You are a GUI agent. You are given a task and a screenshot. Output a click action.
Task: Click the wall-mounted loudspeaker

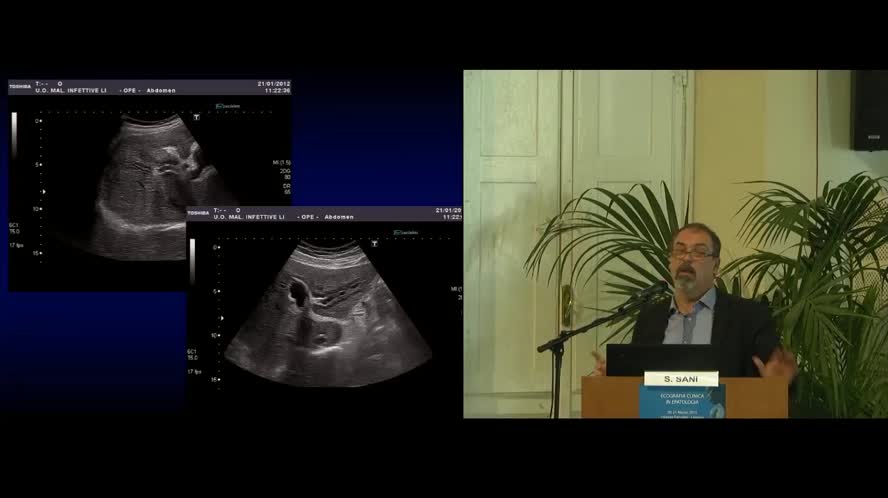(869, 110)
